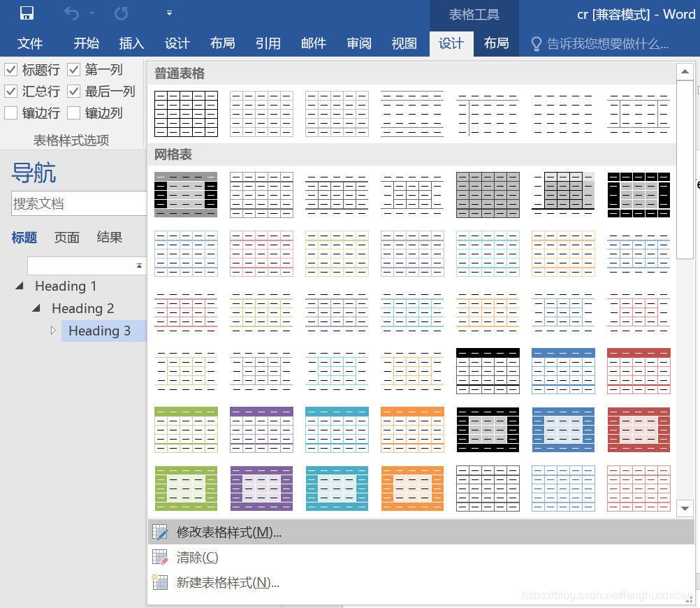
Task: Enable the 镶边行 checkbox
Action: coord(10,113)
